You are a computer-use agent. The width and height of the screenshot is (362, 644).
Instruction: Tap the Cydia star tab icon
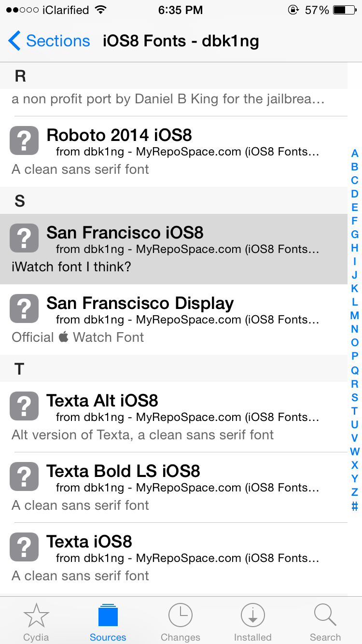(36, 616)
